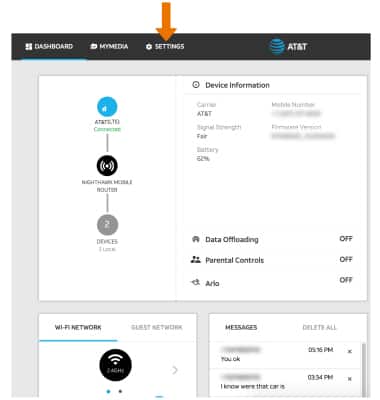The image size is (380, 400).
Task: Click the Parental Controls people icon
Action: pos(196,260)
